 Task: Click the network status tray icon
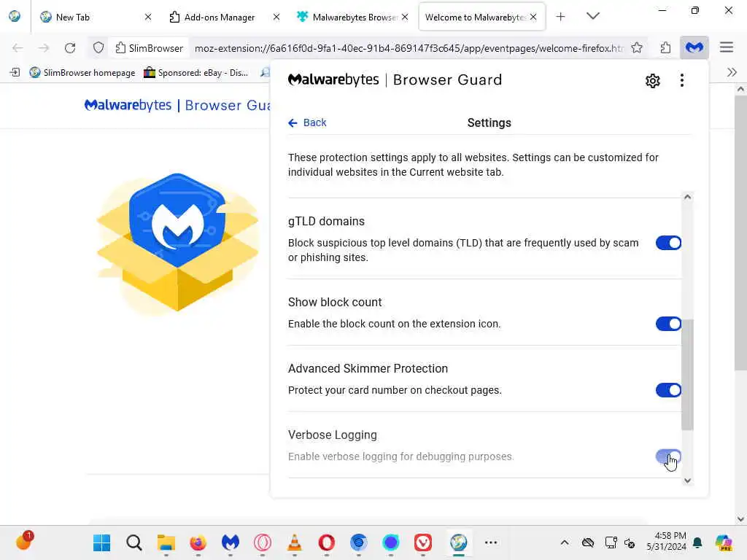(x=611, y=542)
